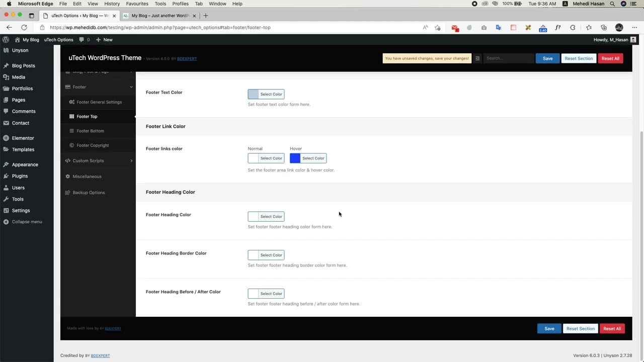The width and height of the screenshot is (644, 362).
Task: Open the Apple menu
Action: pyautogui.click(x=9, y=4)
